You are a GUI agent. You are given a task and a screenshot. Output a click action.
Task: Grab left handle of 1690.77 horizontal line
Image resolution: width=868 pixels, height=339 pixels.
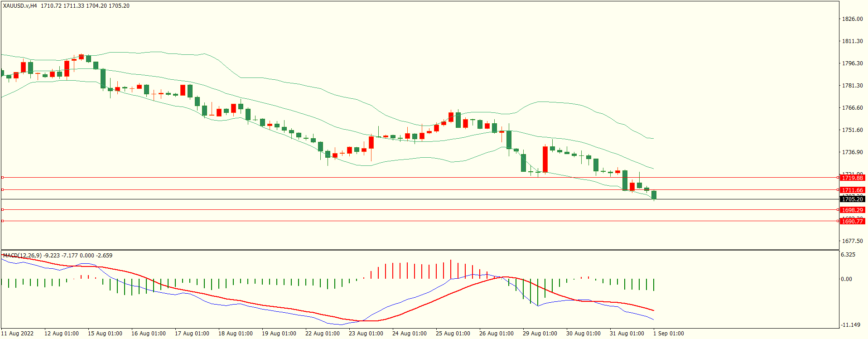click(2, 221)
